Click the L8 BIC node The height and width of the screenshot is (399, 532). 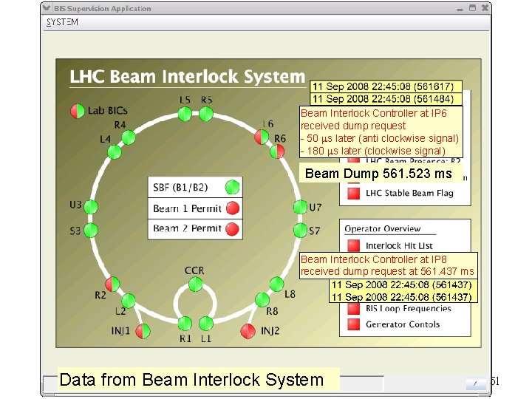276,284
